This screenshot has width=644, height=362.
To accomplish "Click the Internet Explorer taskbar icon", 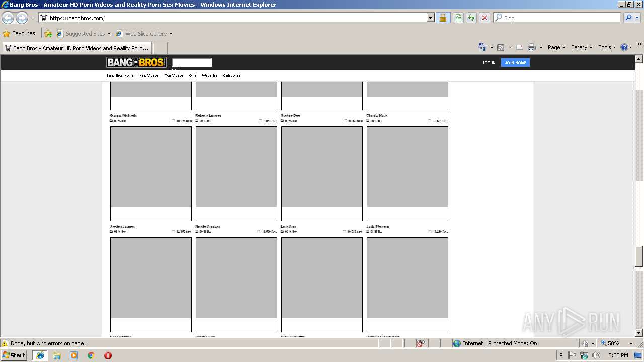I will [x=40, y=355].
